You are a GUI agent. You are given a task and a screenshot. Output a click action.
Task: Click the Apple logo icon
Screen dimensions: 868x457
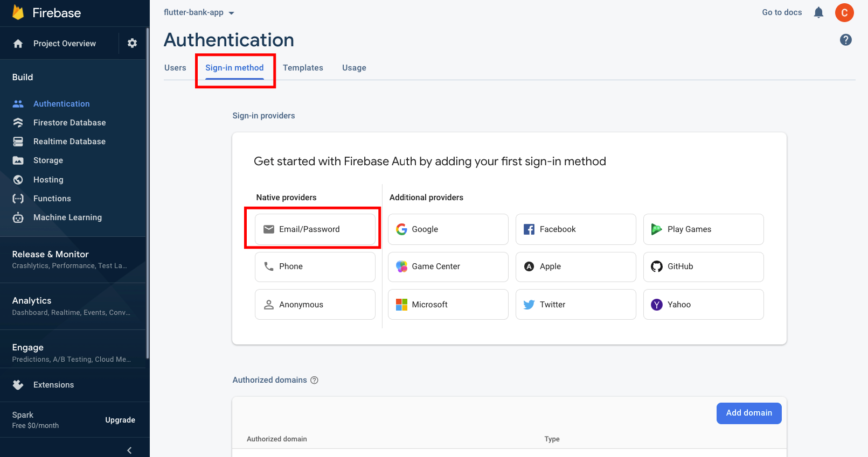(x=529, y=266)
